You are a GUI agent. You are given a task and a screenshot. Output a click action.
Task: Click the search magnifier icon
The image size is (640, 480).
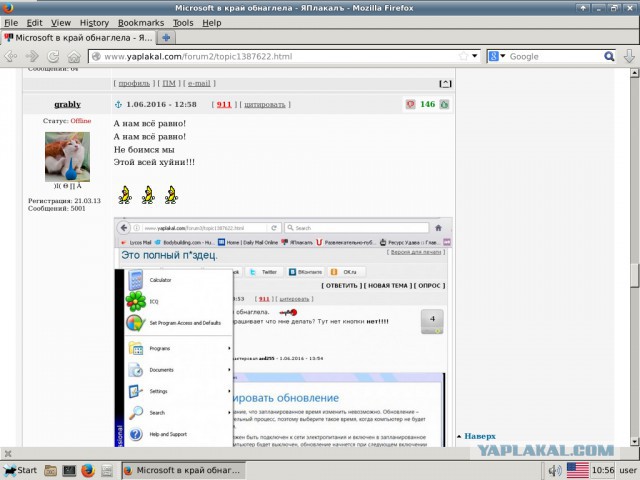tap(609, 56)
